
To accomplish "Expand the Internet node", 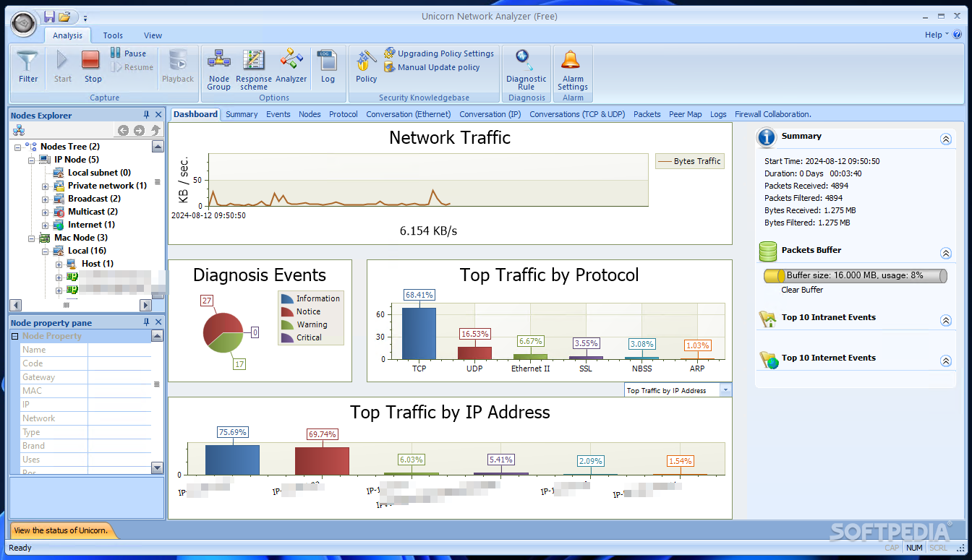I will tap(46, 225).
